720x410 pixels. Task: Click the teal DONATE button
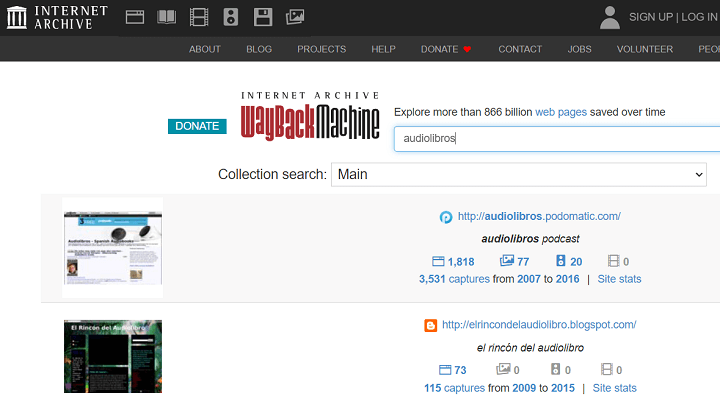pyautogui.click(x=197, y=126)
